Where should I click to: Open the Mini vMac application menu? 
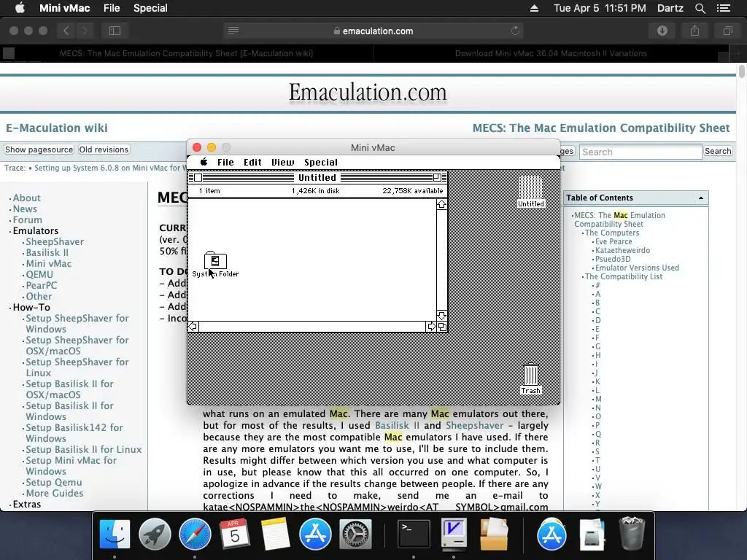tap(64, 8)
